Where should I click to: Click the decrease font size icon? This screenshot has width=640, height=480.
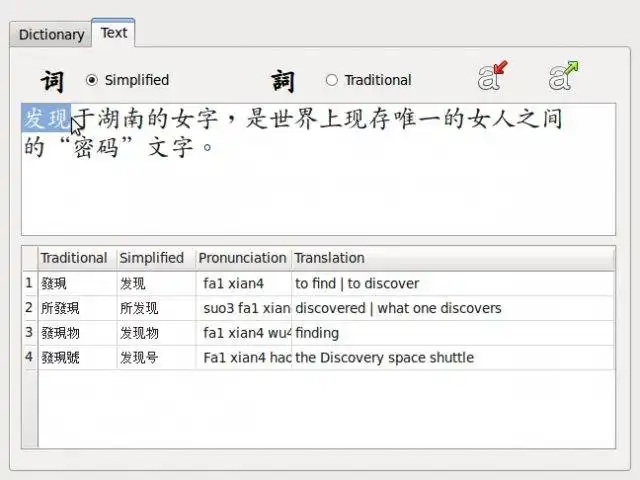click(x=492, y=76)
